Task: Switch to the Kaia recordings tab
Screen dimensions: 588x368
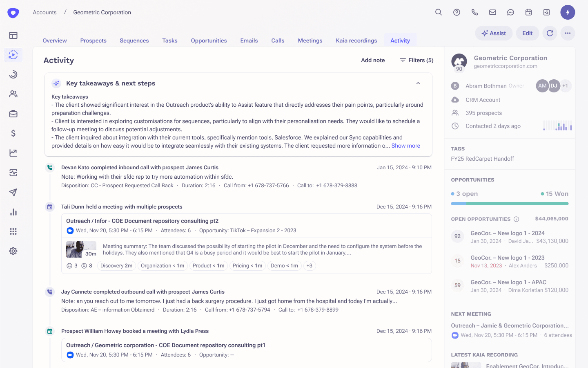Action: (x=356, y=40)
